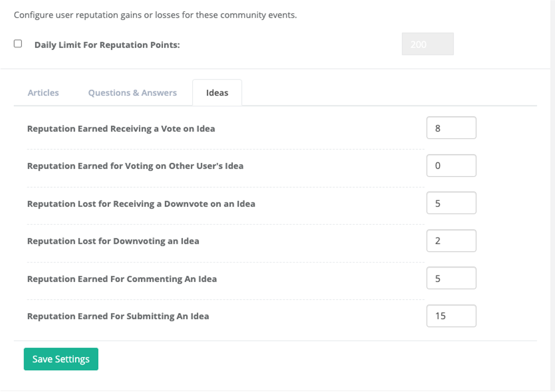Image resolution: width=555 pixels, height=392 pixels.
Task: Focus the Submitting An Idea input box
Action: click(x=451, y=316)
